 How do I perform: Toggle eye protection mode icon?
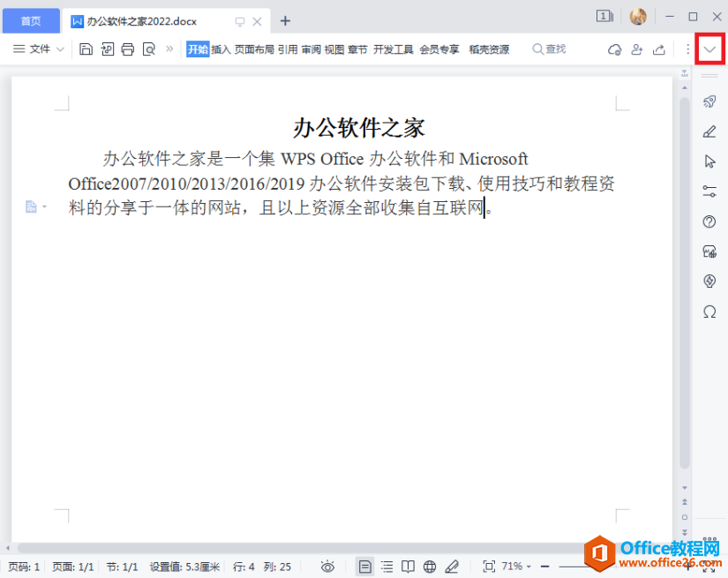327,567
